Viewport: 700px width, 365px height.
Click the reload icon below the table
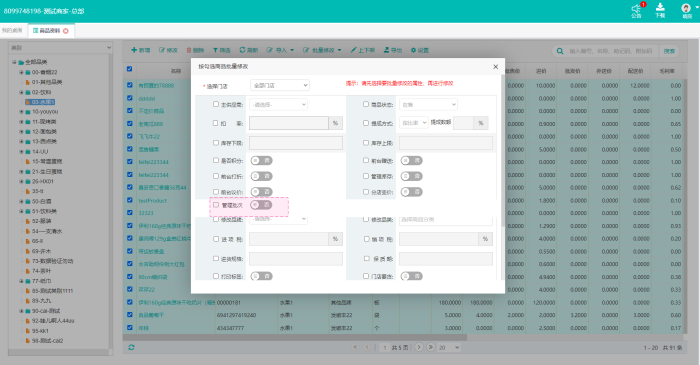[131, 347]
